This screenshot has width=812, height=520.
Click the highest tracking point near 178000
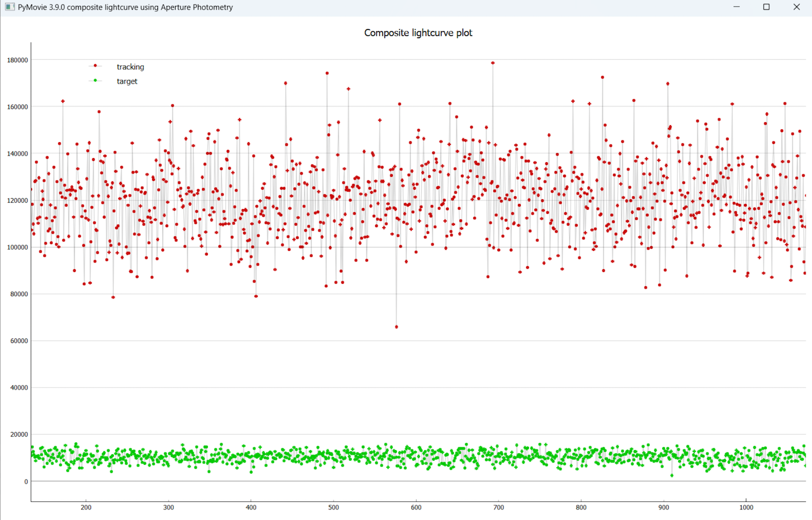click(x=493, y=63)
